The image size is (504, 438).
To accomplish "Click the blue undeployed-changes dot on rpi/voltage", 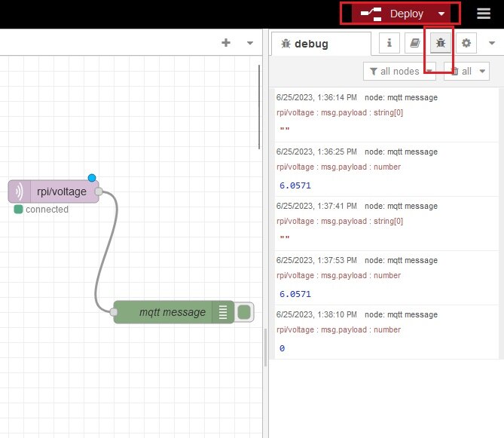I will coord(92,177).
